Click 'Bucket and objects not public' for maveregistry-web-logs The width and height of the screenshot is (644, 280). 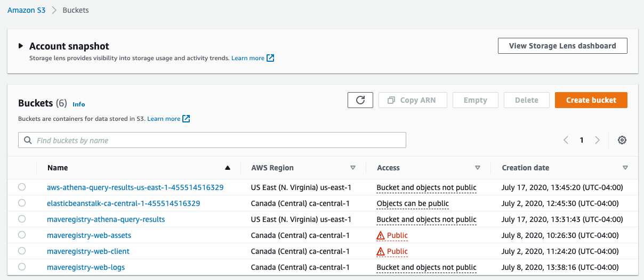click(426, 267)
